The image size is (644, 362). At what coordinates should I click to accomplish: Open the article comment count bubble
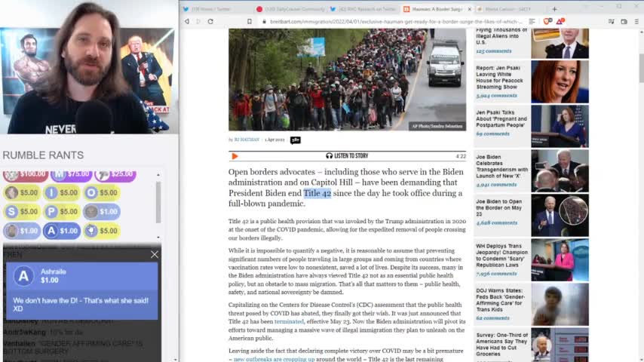[296, 140]
